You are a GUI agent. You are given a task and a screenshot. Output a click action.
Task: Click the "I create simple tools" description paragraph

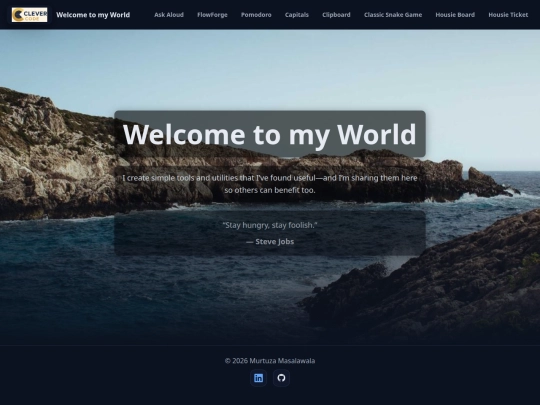[270, 184]
